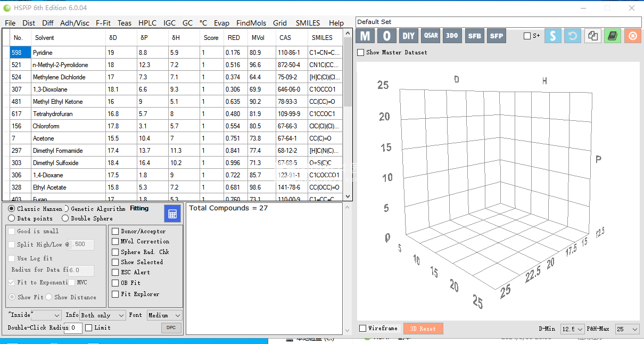The width and height of the screenshot is (644, 344).
Task: Select the Dimethyl Sulfoxide row
Action: 176,163
